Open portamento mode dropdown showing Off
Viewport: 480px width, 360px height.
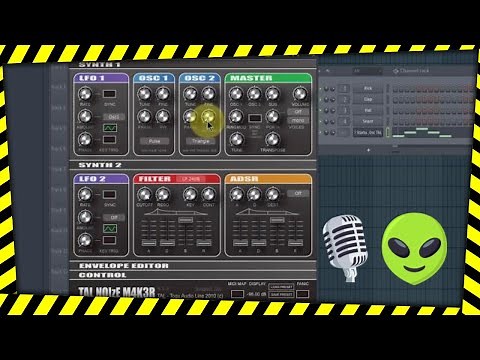(298, 112)
